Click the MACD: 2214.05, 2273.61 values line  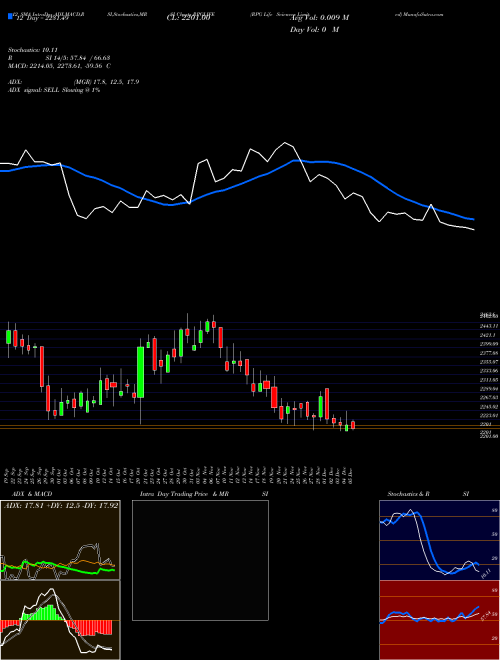click(59, 66)
